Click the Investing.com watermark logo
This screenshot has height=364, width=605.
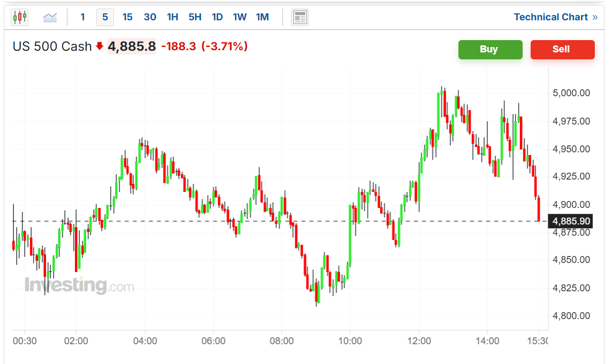(80, 286)
